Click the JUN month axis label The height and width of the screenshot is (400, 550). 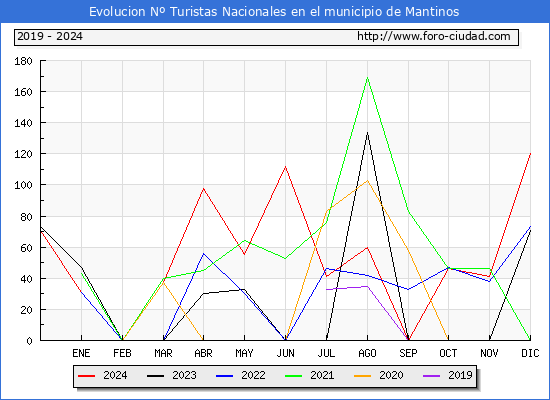286,353
